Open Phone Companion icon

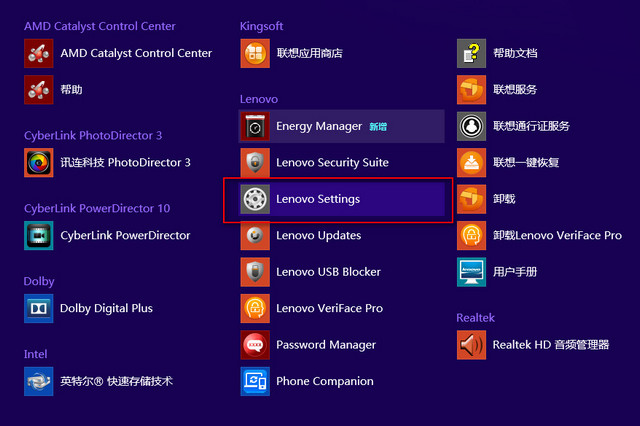coord(255,382)
